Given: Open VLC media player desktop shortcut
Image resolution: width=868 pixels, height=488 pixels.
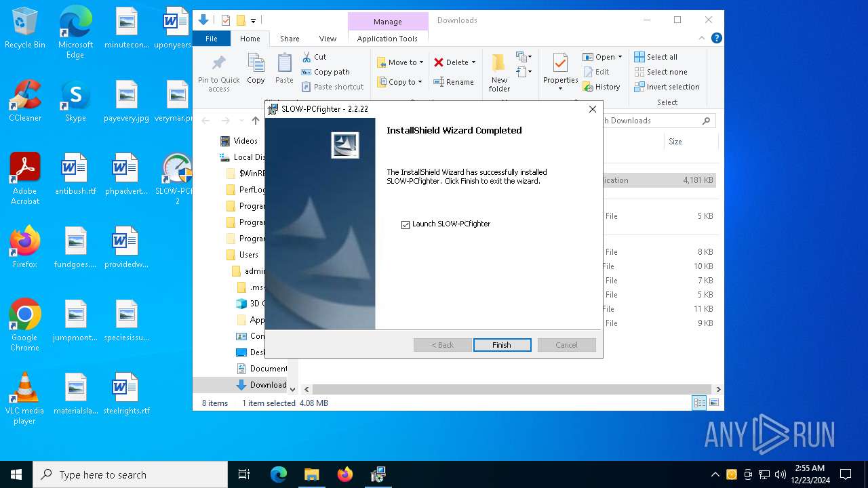Looking at the screenshot, I should (x=25, y=399).
